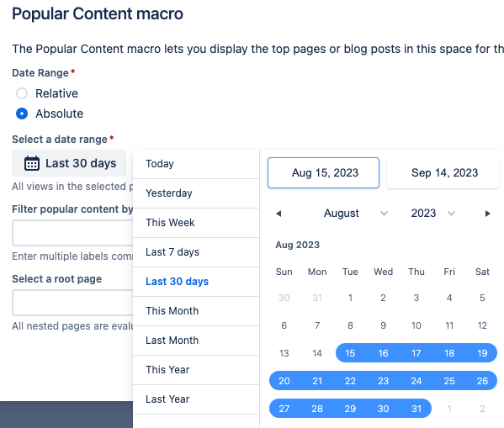
Task: Go to next month with right arrow
Action: 487,214
